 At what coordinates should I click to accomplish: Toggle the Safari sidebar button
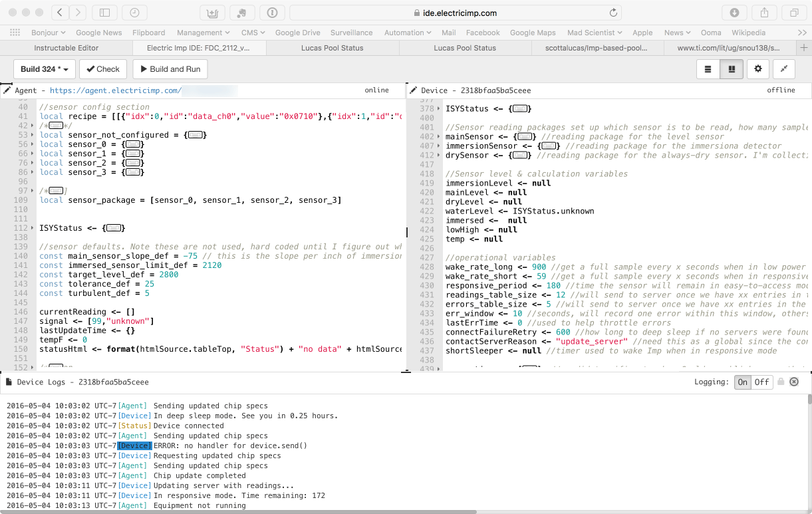click(104, 13)
